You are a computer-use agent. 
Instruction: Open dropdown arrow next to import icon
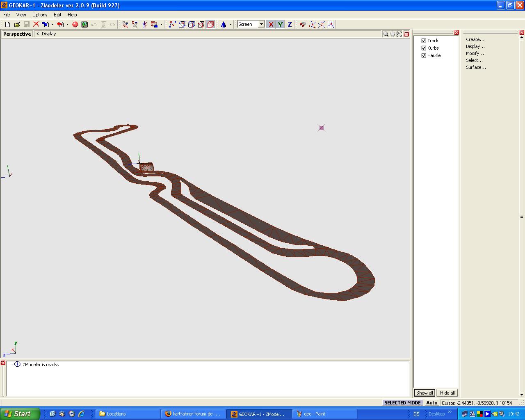52,25
